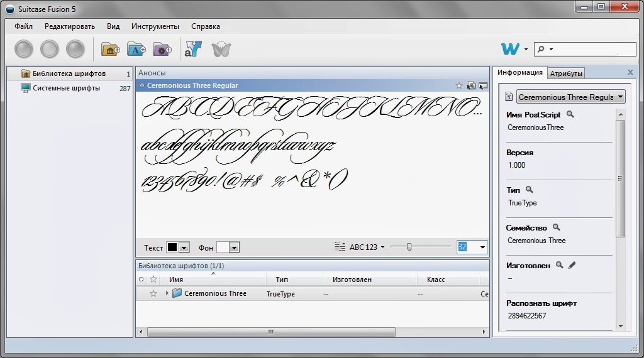Click the floating preview icon in the header

click(483, 85)
